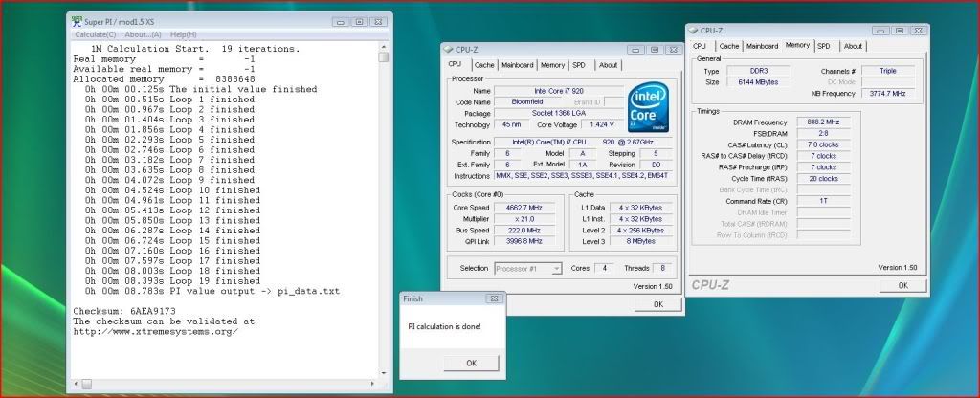Click the Checksum: 6AEA9173 line
This screenshot has width=980, height=398.
pos(124,311)
